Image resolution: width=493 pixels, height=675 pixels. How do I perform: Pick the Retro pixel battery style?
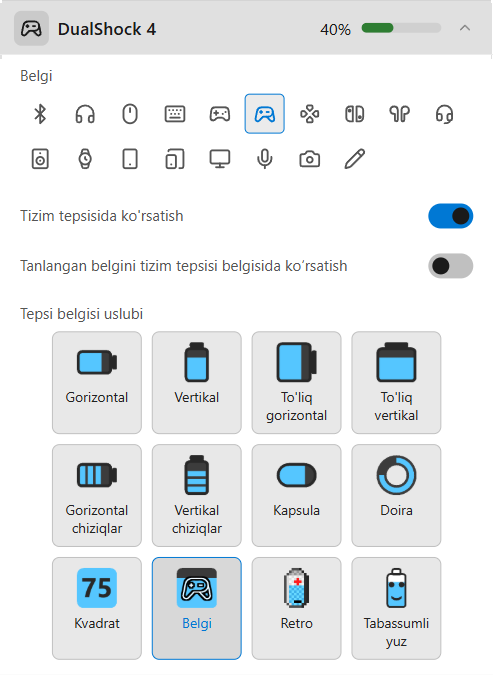pos(297,608)
